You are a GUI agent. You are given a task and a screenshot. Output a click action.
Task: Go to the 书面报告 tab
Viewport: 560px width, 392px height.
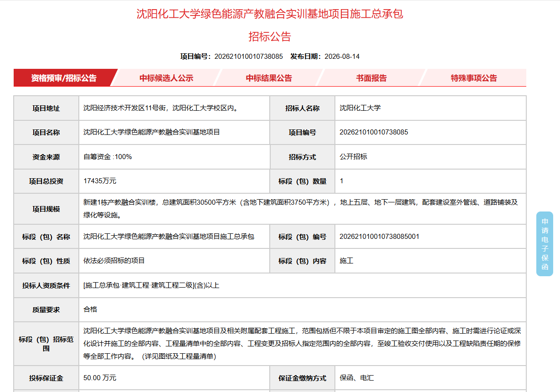pos(371,78)
